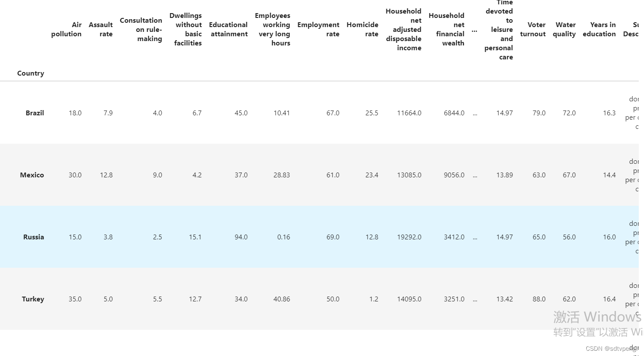Select the Years in education column header
The width and height of the screenshot is (644, 356).
pos(599,29)
